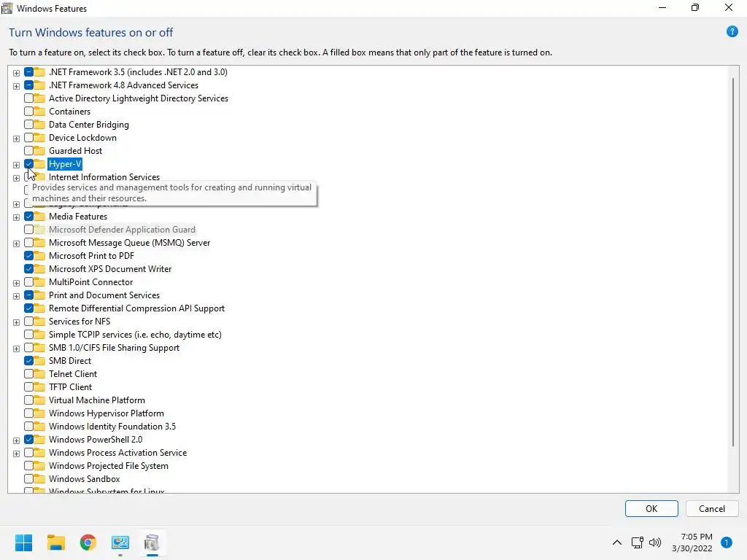Cancel the Windows Features dialog
Viewport: 747px width, 560px height.
tap(712, 508)
